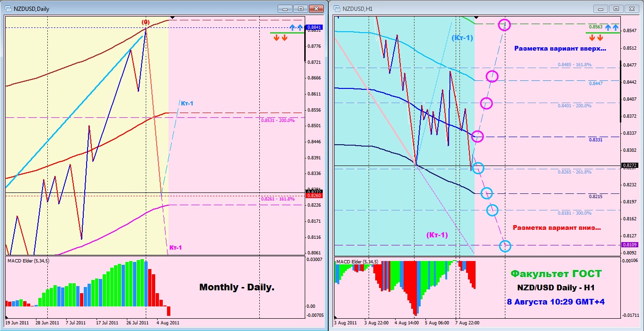Select the '0.8181 - 300.0%' Fibonacci label
Image resolution: width=644 pixels, height=331 pixels.
point(574,213)
